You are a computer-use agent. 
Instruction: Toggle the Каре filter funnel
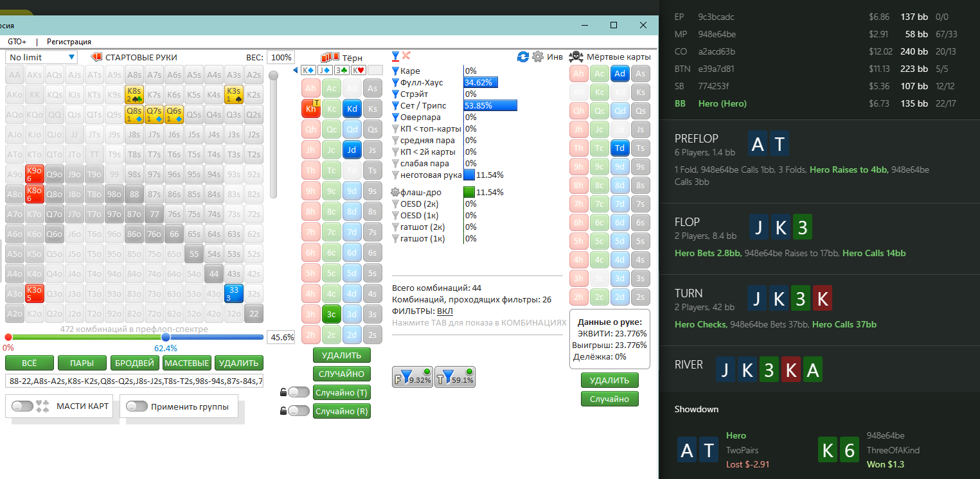click(396, 71)
